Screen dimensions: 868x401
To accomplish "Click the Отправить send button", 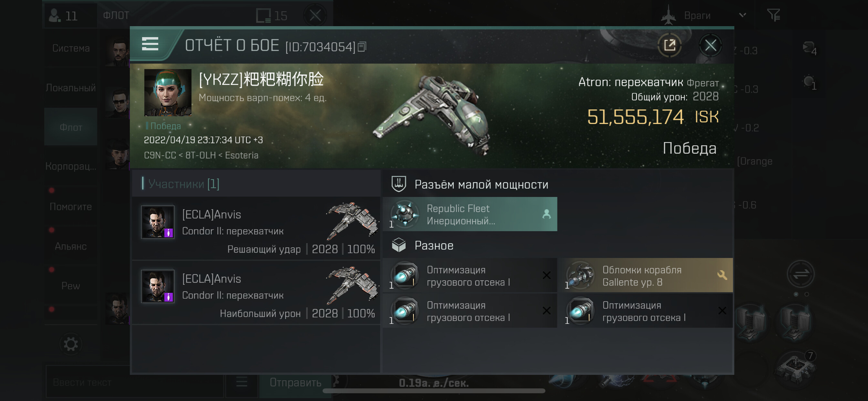I will (x=295, y=382).
